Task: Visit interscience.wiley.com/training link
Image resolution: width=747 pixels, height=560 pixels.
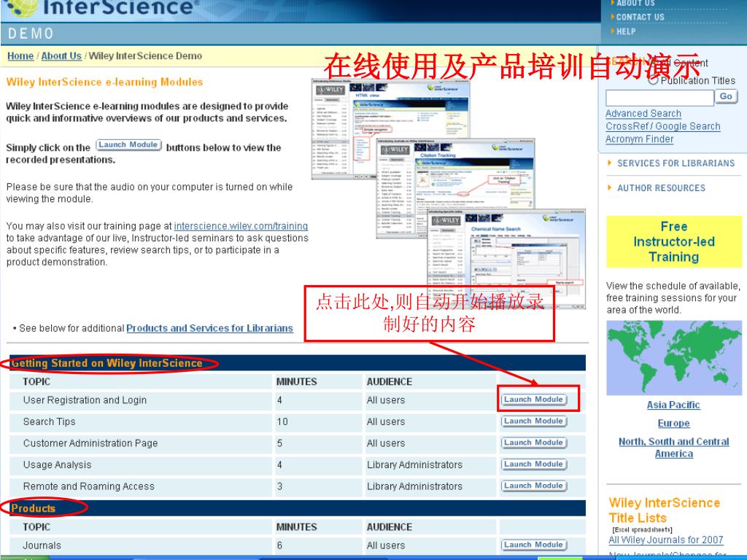Action: (241, 226)
